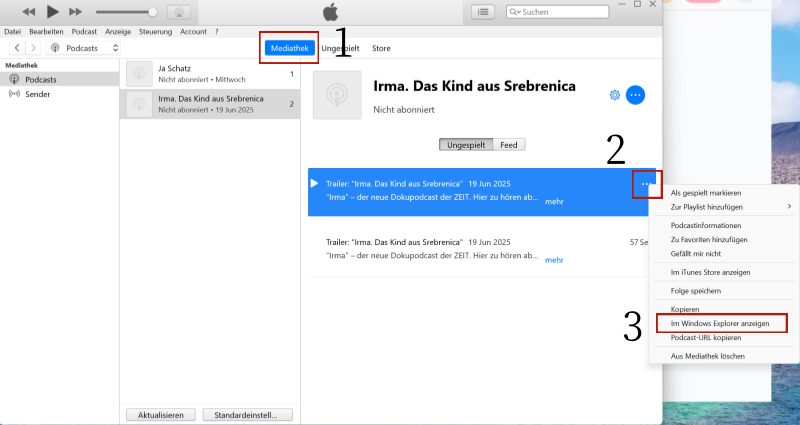Open the Up Next list view button

pos(483,12)
